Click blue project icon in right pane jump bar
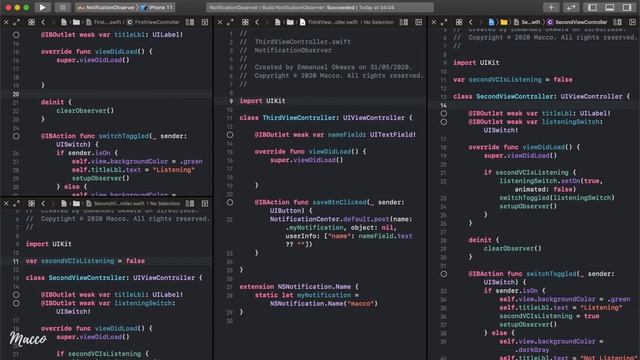Image resolution: width=640 pixels, height=360 pixels. coord(491,22)
